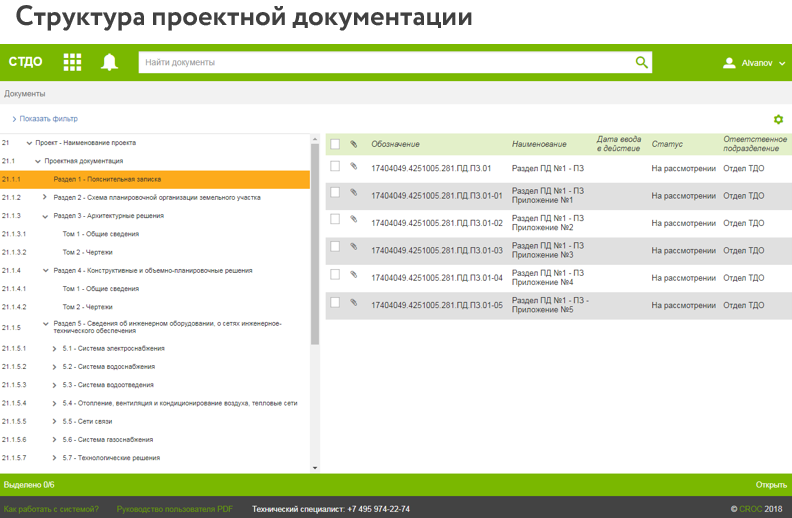This screenshot has width=792, height=518.
Task: Open the apps grid menu icon
Action: 72,62
